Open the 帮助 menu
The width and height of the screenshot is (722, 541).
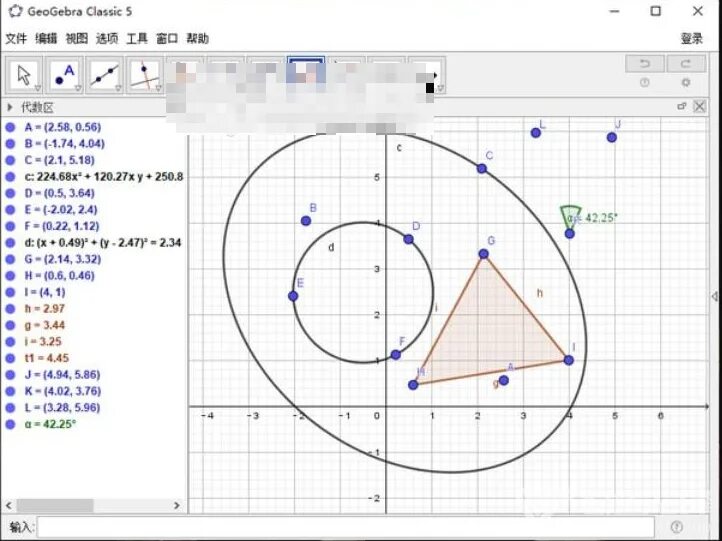tap(198, 39)
